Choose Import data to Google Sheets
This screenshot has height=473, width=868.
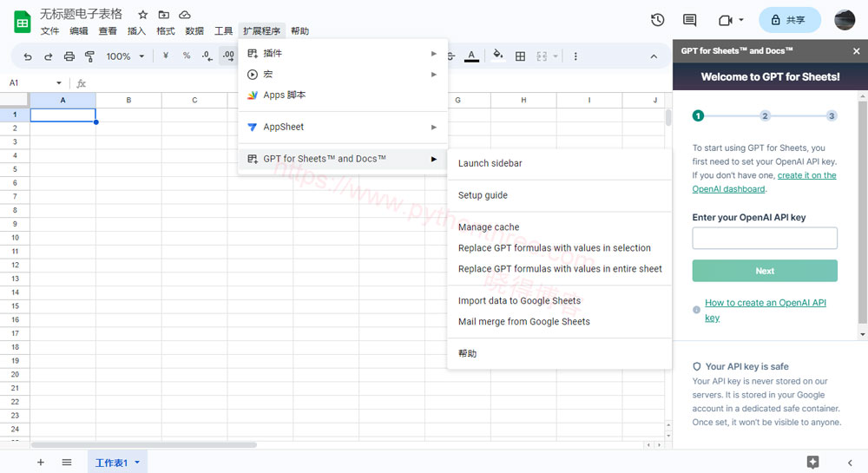[x=559, y=301]
